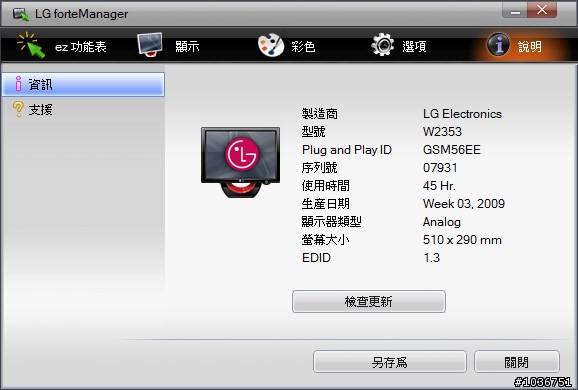This screenshot has height=390, width=578.
Task: Minimize the LG forteManager window
Action: click(515, 10)
